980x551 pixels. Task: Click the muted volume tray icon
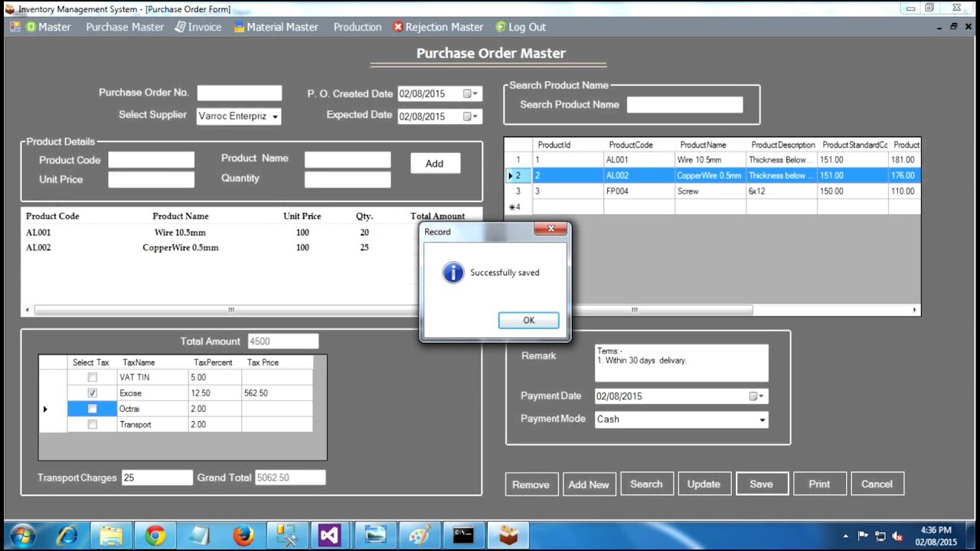[897, 536]
